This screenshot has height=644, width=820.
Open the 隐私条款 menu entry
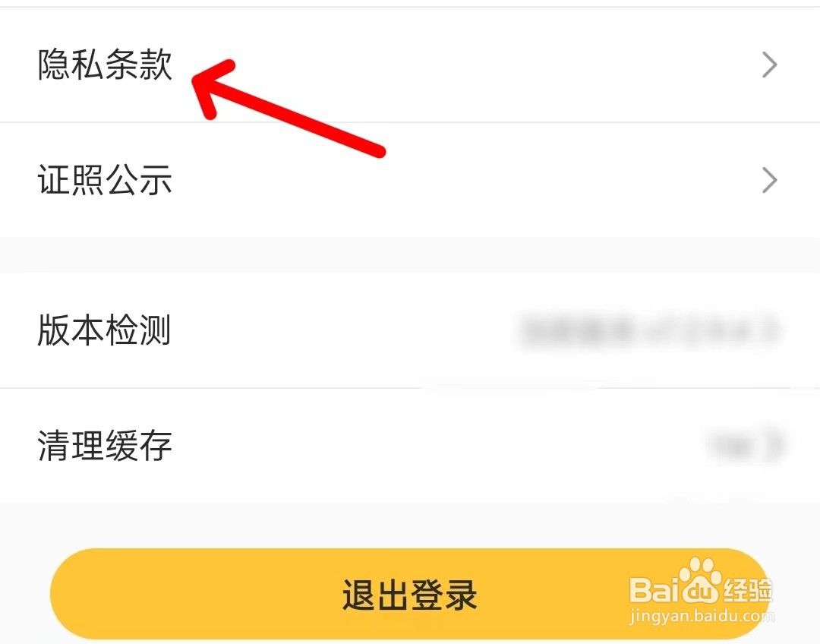(410, 65)
